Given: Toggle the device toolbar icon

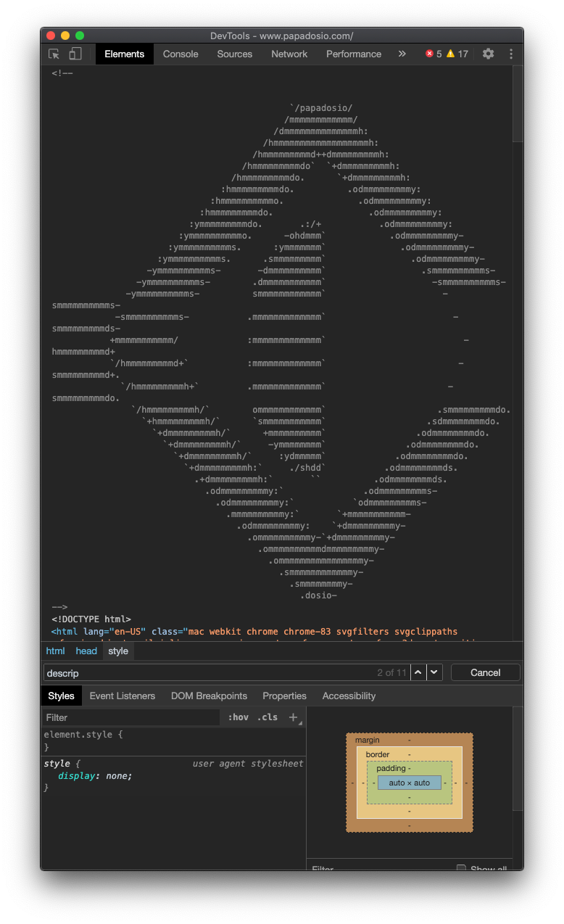Looking at the screenshot, I should (75, 54).
